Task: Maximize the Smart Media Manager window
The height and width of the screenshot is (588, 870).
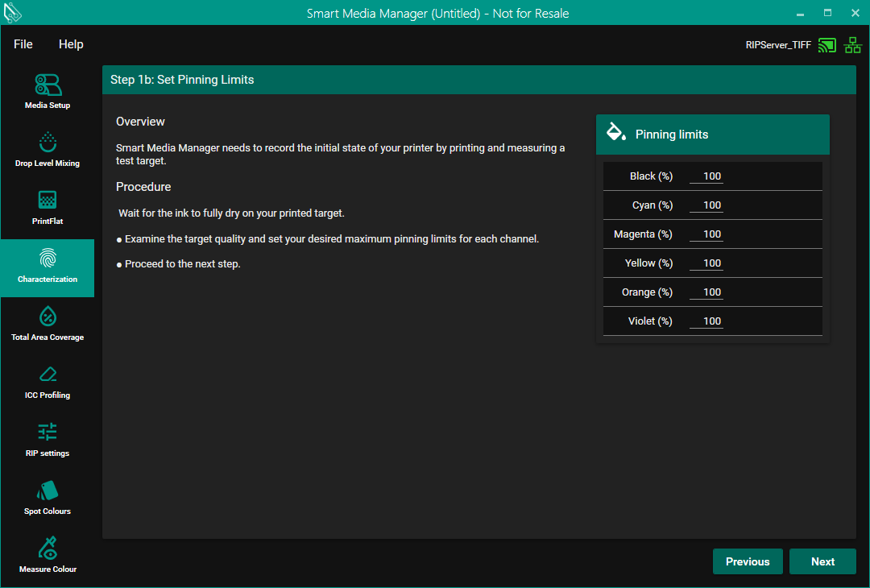Action: click(827, 13)
